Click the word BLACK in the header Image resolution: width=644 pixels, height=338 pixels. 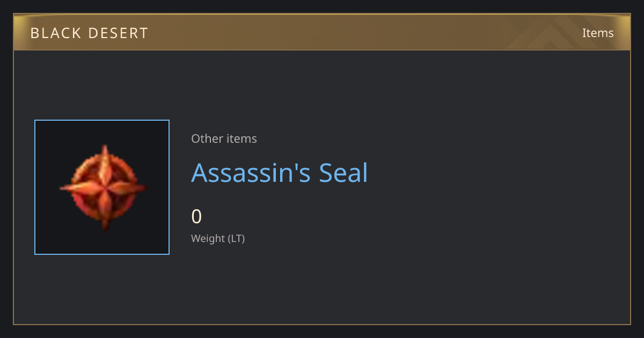tap(54, 33)
